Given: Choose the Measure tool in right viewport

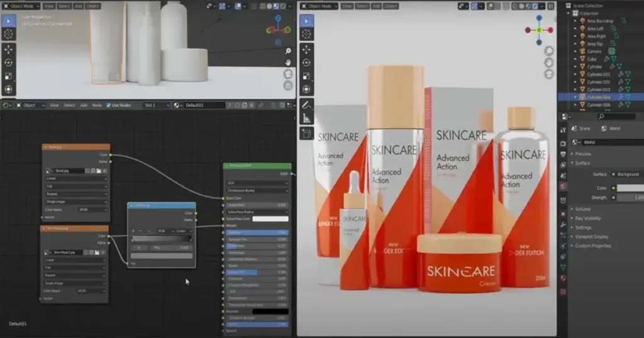Looking at the screenshot, I should coord(306,118).
